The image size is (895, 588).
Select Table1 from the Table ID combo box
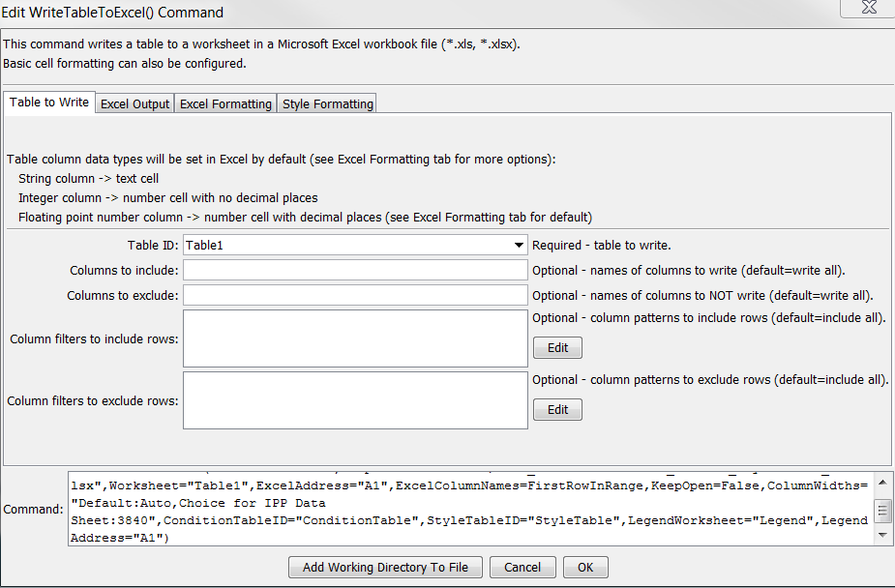348,245
